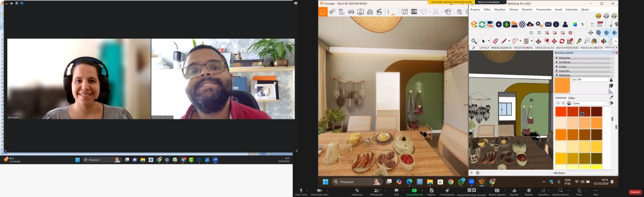Image resolution: width=644 pixels, height=197 pixels.
Task: Click In Model home icon in Materiais
Action: point(569,103)
